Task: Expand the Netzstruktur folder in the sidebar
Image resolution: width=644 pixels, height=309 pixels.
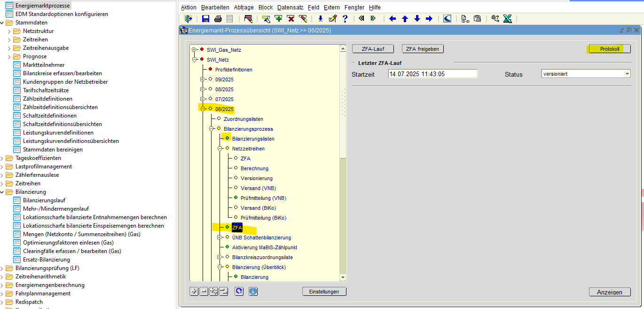Action: tap(9, 31)
